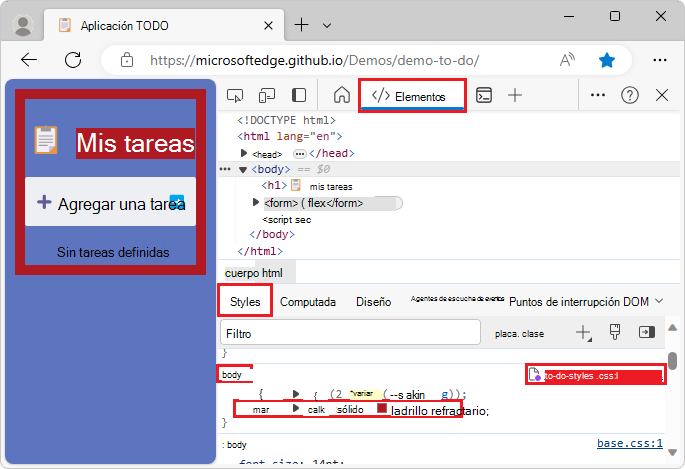Image resolution: width=685 pixels, height=469 pixels.
Task: Expand the form element node
Action: [x=256, y=203]
